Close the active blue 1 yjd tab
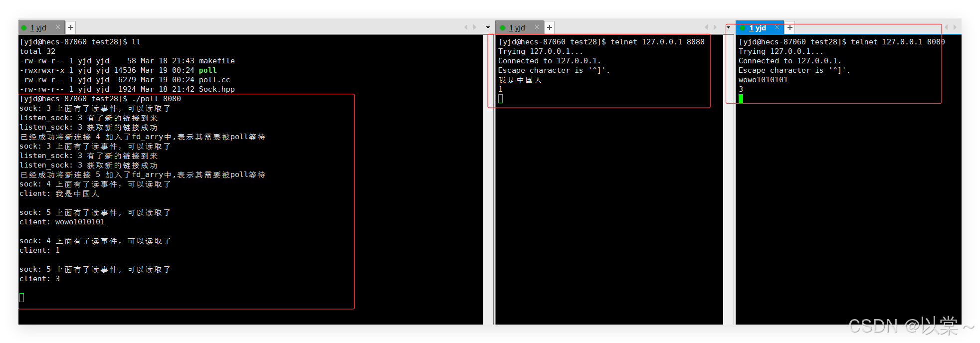Screen dimensions: 980x343 point(777,27)
